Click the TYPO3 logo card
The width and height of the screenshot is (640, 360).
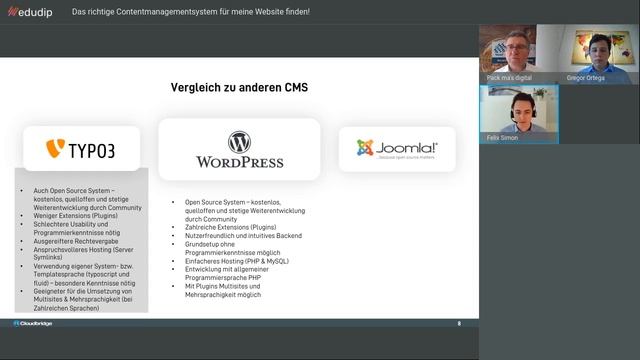82,149
